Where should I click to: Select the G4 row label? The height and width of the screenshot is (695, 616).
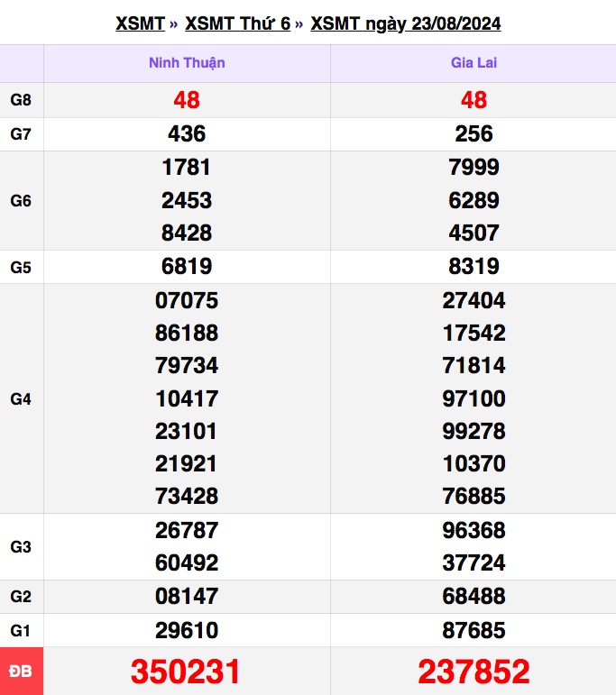coord(21,399)
